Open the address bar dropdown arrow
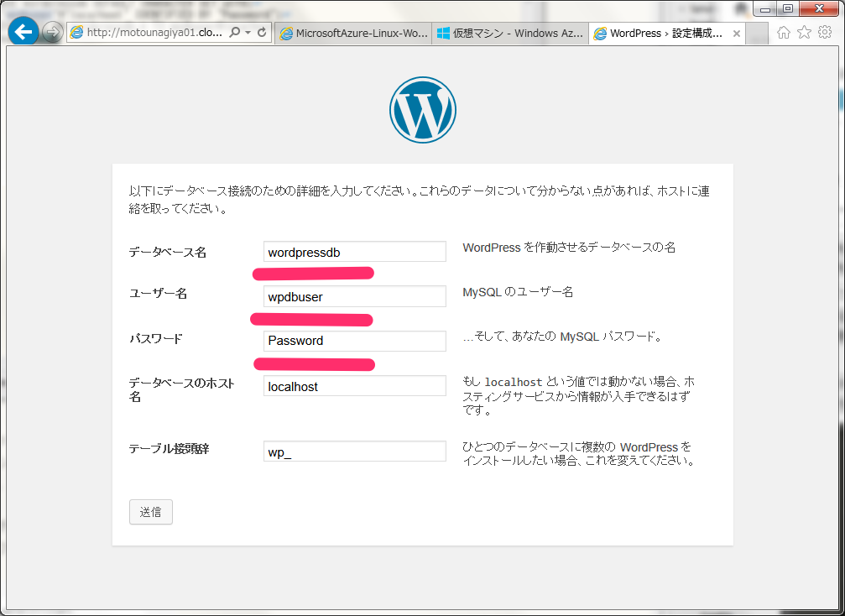Image resolution: width=845 pixels, height=616 pixels. point(248,33)
